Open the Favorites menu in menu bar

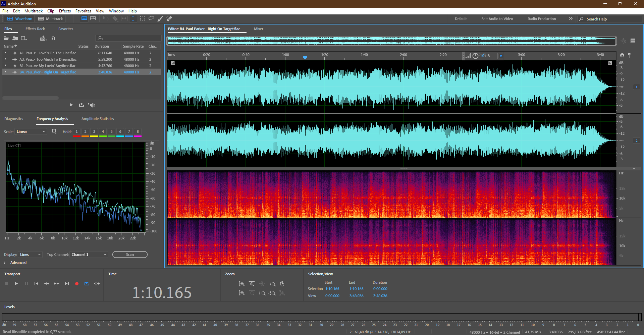[x=83, y=11]
